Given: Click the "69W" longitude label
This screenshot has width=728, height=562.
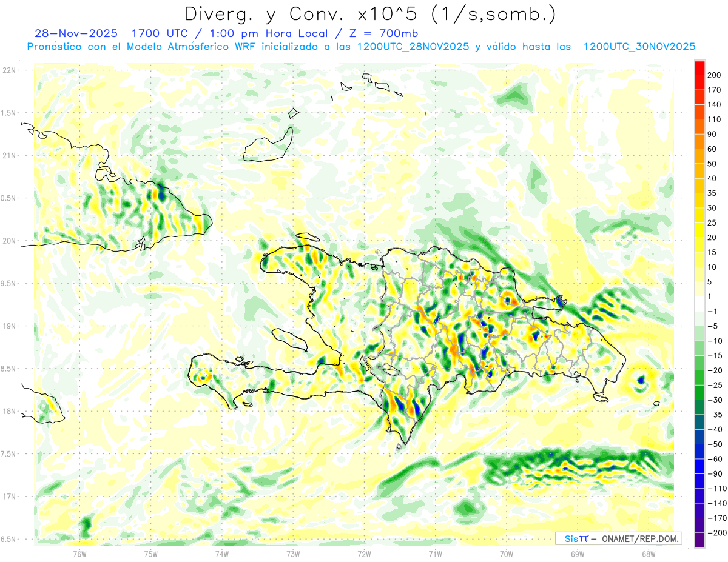Looking at the screenshot, I should (x=578, y=554).
